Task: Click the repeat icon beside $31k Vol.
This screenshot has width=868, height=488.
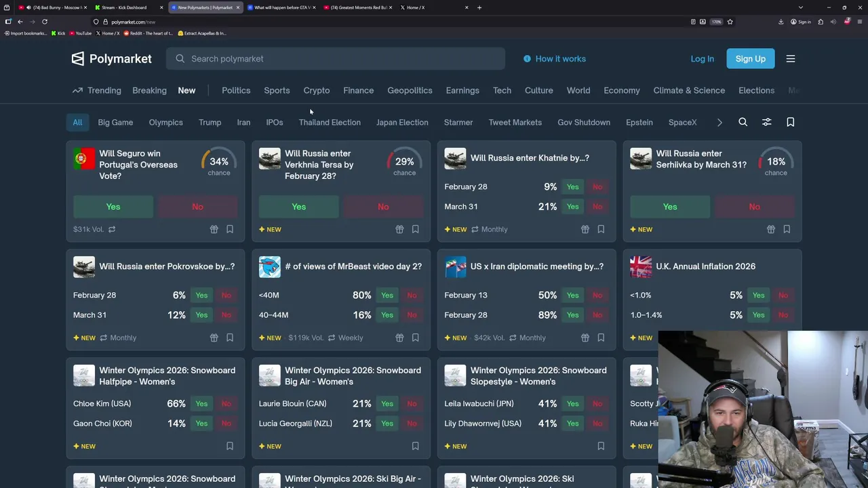Action: (112, 229)
